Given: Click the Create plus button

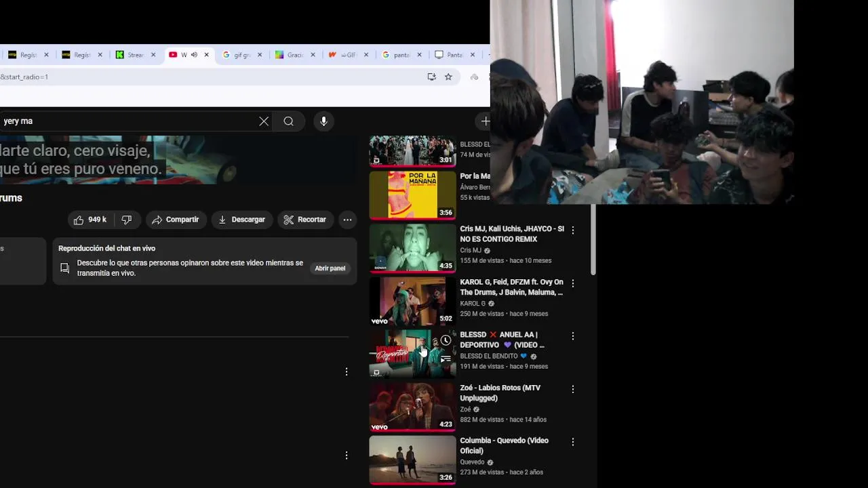Looking at the screenshot, I should tap(485, 121).
